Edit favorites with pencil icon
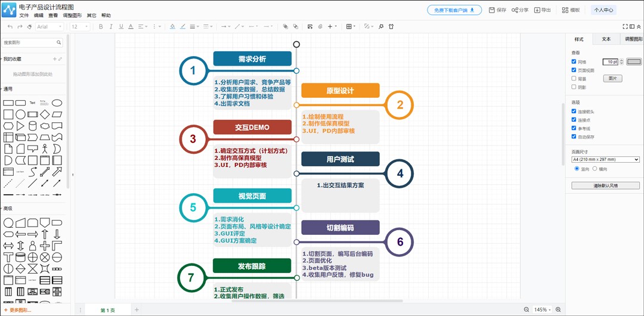The image size is (644, 316). point(60,59)
